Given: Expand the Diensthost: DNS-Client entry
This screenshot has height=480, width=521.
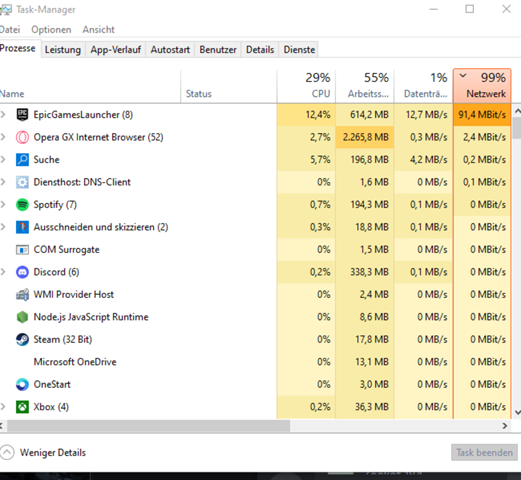Looking at the screenshot, I should pyautogui.click(x=3, y=182).
